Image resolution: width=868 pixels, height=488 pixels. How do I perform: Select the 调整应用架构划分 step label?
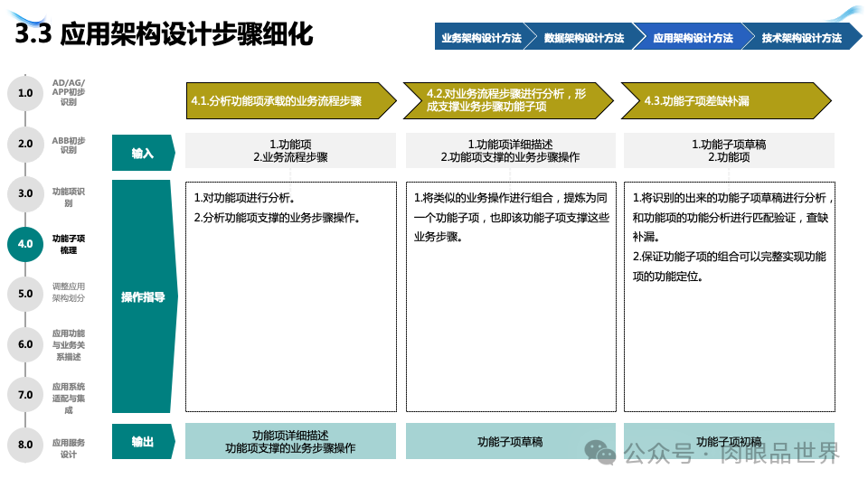(69, 292)
